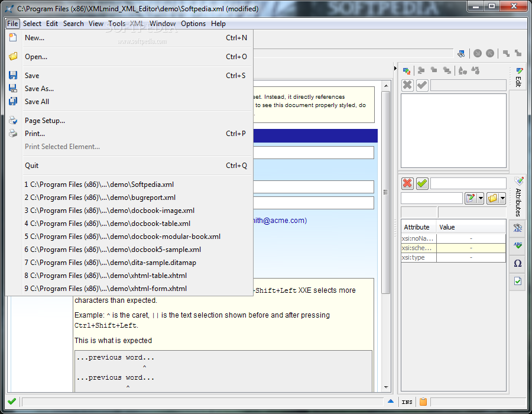The width and height of the screenshot is (532, 414).
Task: Click the red X to cancel attribute edit
Action: click(407, 183)
